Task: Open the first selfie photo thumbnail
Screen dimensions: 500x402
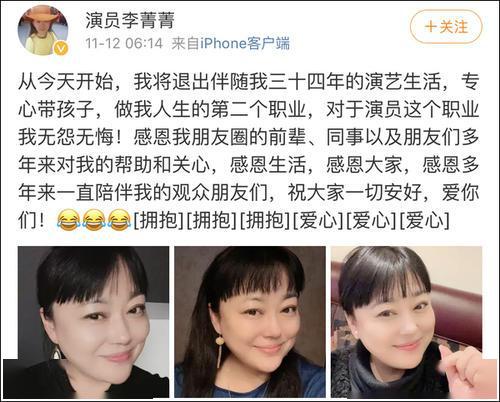Action: point(93,322)
